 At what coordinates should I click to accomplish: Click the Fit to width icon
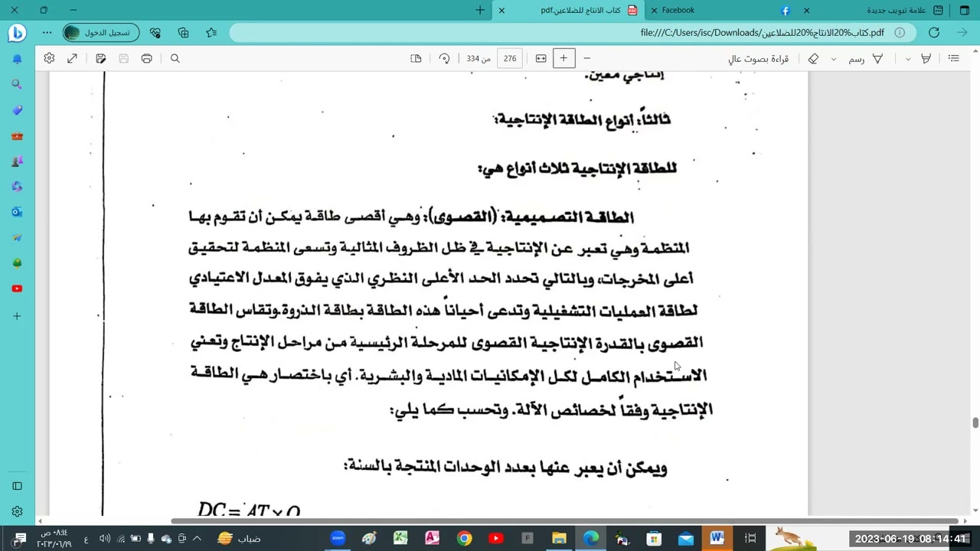[541, 58]
